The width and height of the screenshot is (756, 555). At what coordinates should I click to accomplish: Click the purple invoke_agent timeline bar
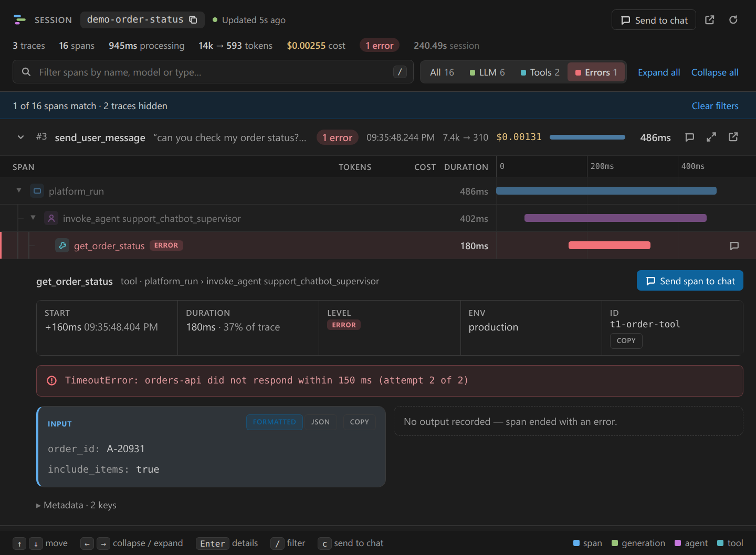click(x=615, y=218)
